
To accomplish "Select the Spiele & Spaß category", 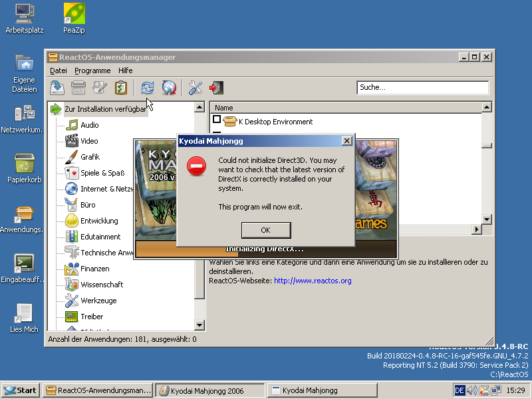I will point(95,173).
